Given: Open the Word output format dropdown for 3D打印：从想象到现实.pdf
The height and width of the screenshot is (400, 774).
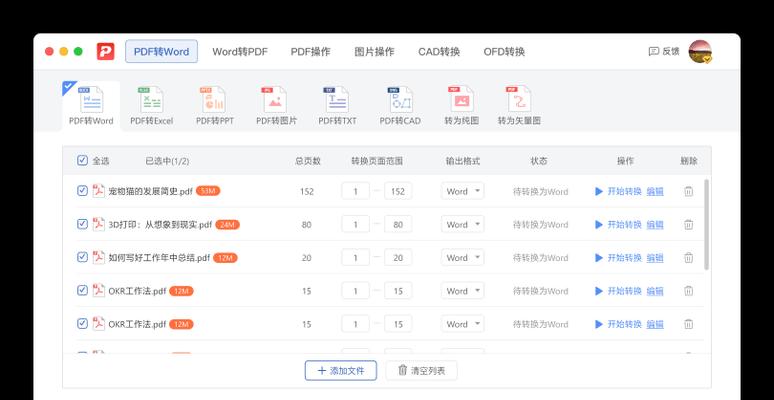Looking at the screenshot, I should click(x=463, y=224).
